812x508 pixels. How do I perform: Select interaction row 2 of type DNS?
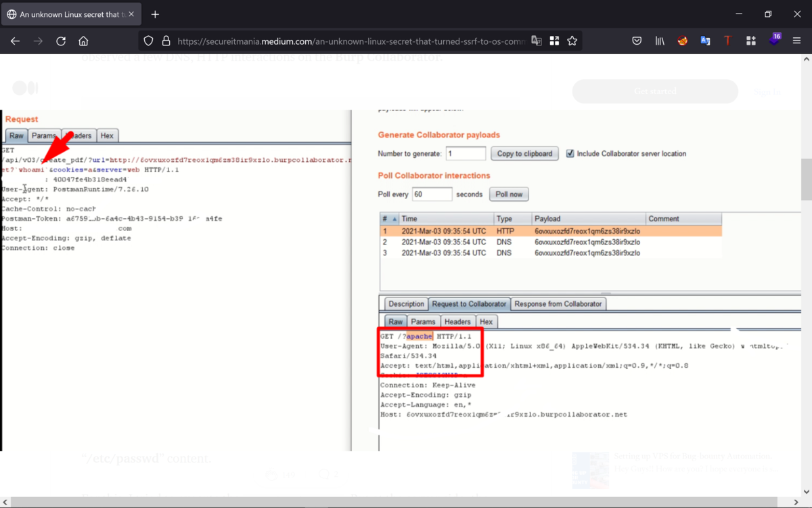coord(551,242)
